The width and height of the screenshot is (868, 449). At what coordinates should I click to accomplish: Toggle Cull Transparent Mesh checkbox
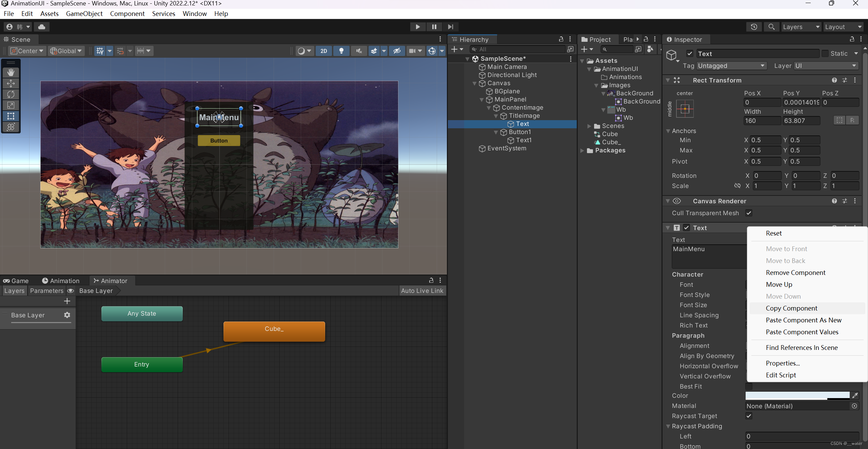tap(749, 213)
